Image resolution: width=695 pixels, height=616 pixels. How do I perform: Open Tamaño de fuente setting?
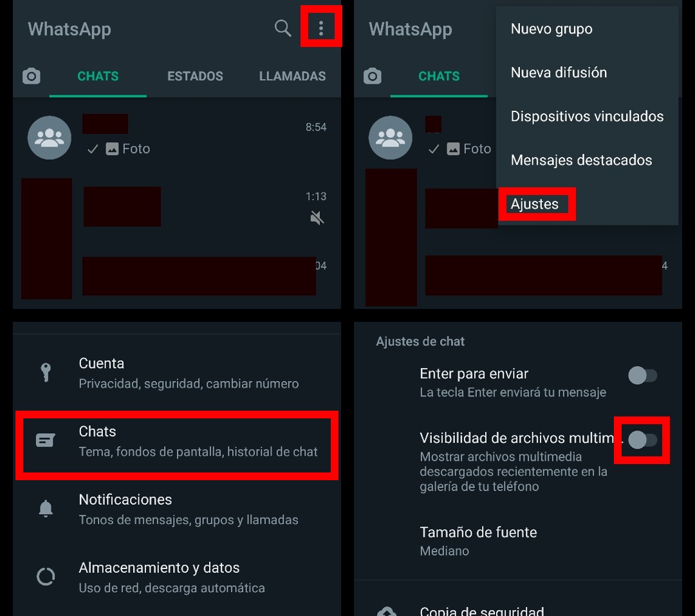(x=517, y=541)
